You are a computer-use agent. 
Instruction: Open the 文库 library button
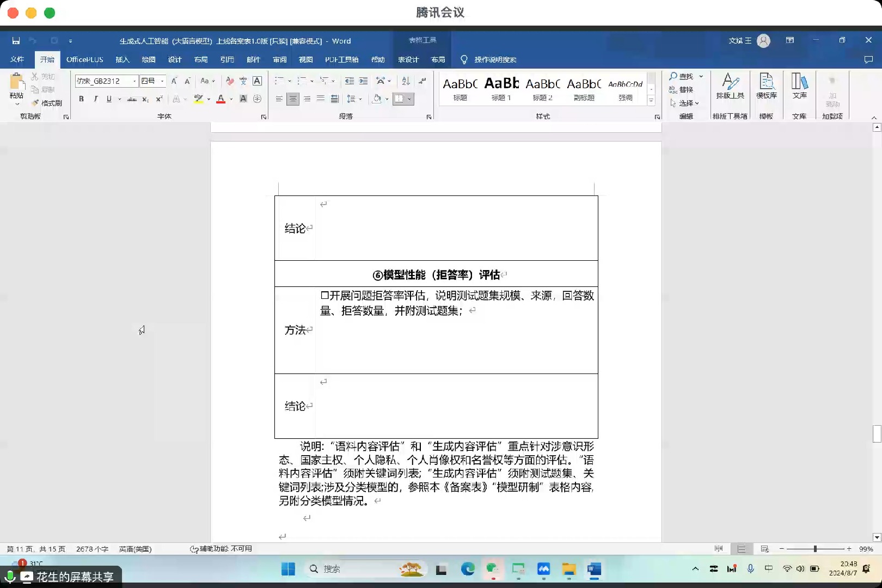tap(799, 87)
